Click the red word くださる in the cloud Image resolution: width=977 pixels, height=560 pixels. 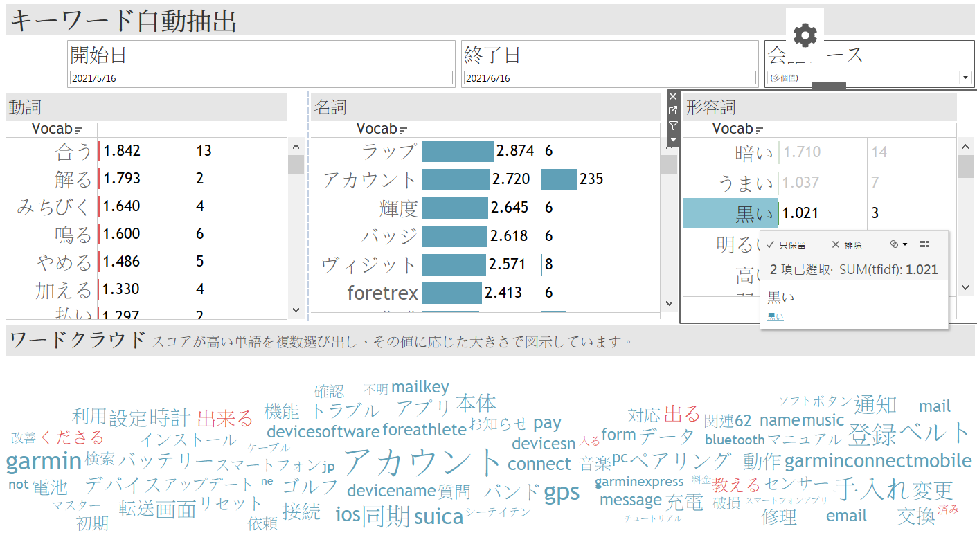[72, 437]
